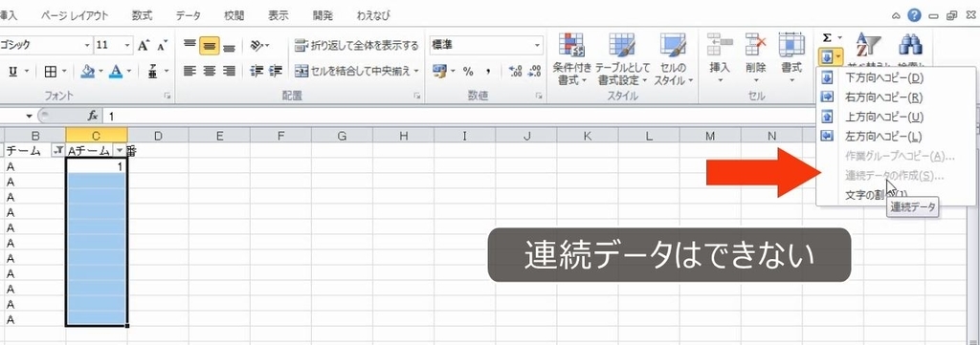Image resolution: width=980 pixels, height=345 pixels.
Task: Align text right
Action: [x=230, y=72]
